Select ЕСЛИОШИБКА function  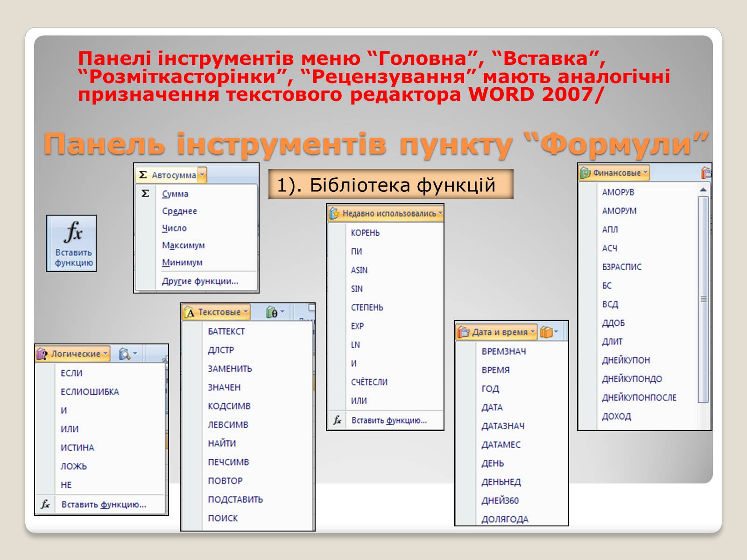pyautogui.click(x=90, y=392)
